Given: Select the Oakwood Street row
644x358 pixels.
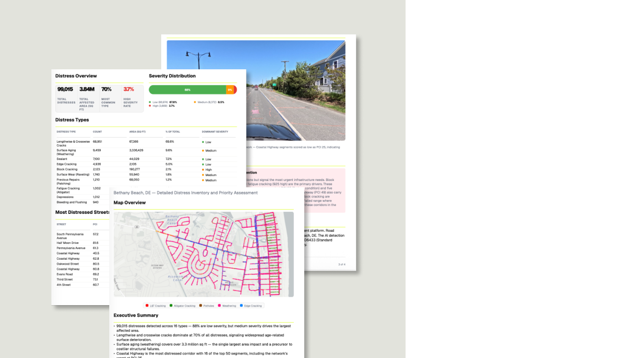Looking at the screenshot, I should (x=82, y=264).
